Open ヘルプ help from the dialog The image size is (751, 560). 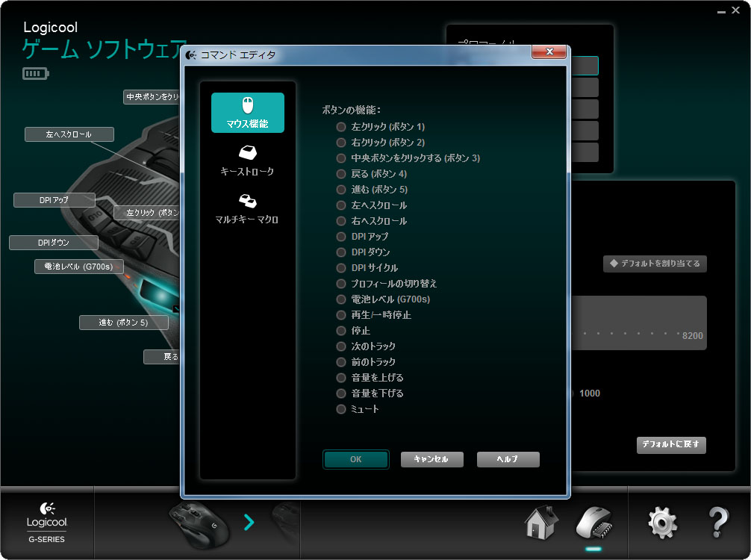508,459
